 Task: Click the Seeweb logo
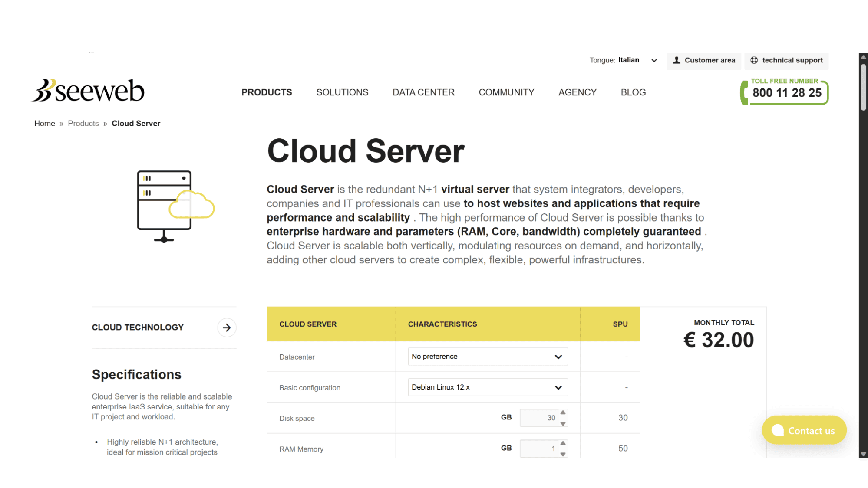pyautogui.click(x=88, y=91)
